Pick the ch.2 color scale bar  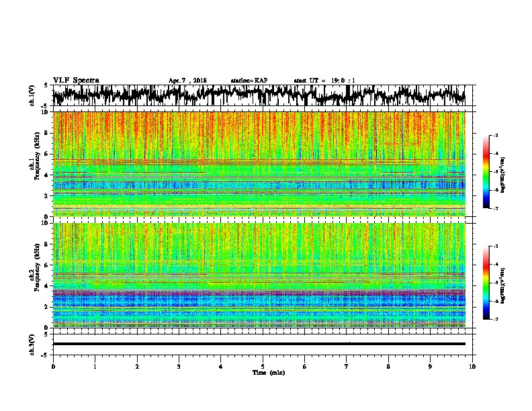coord(486,283)
